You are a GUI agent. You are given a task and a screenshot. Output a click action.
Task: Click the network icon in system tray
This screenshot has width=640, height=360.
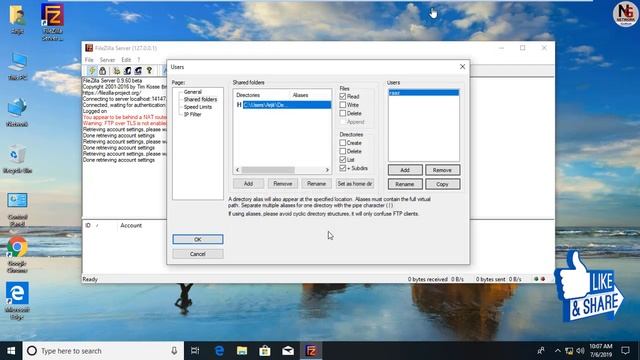click(569, 351)
